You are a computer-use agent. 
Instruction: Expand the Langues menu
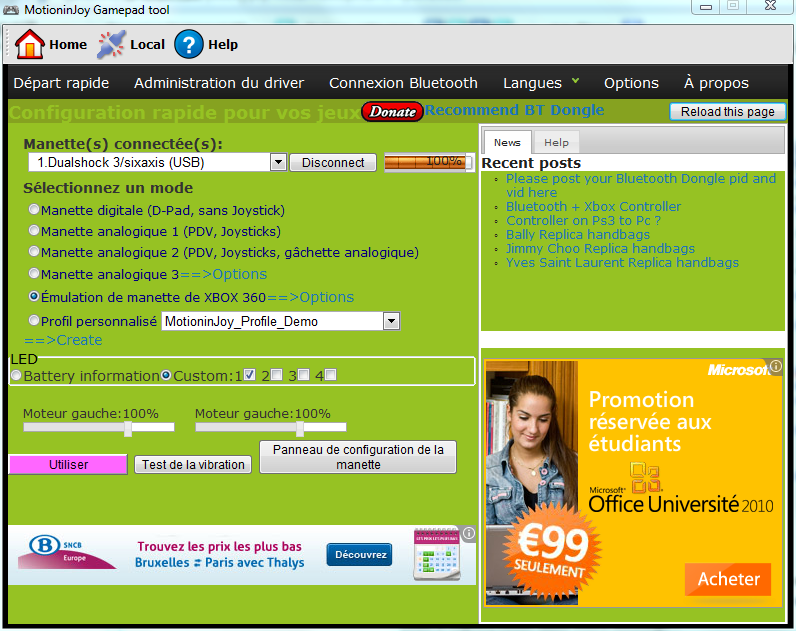tap(541, 83)
